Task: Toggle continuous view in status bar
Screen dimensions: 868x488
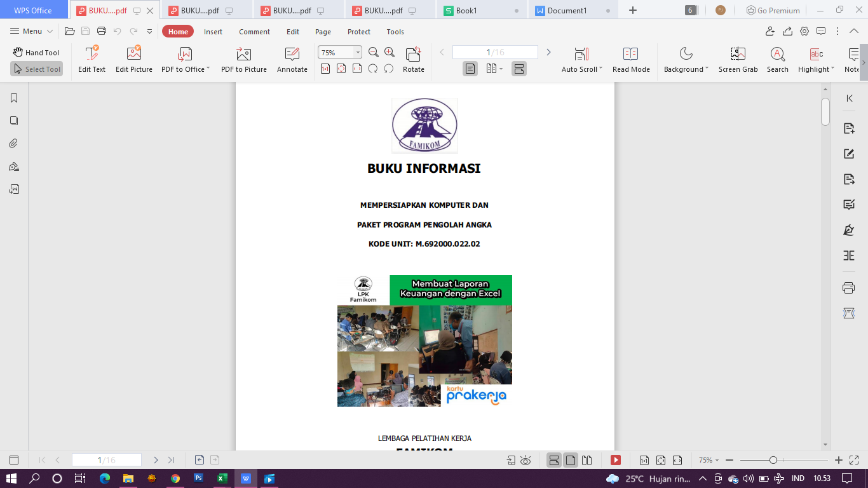Action: pos(553,460)
